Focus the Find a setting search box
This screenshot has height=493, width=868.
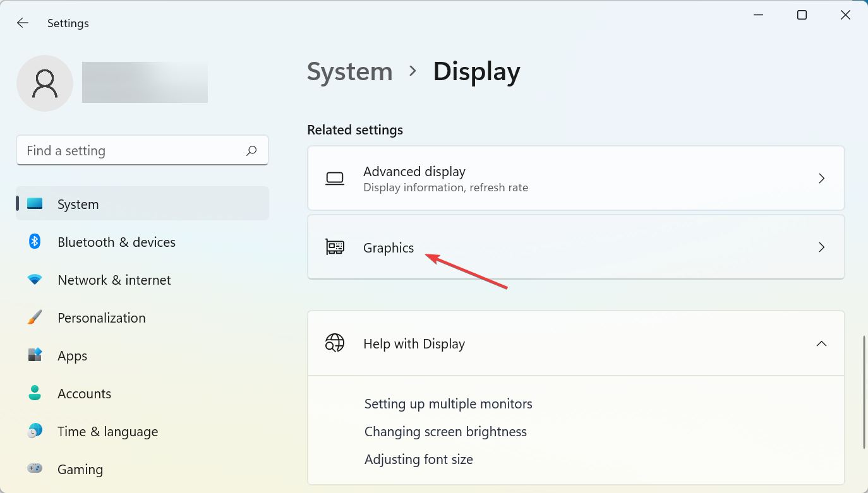coord(133,151)
